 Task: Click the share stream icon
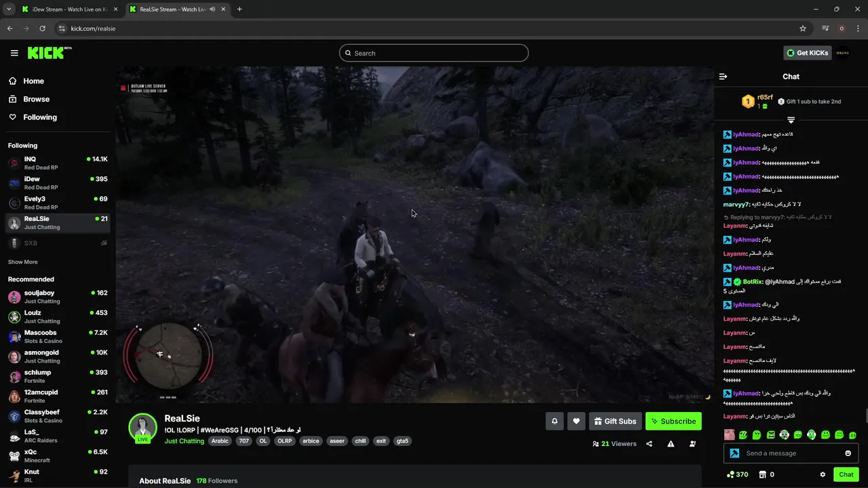[649, 444]
